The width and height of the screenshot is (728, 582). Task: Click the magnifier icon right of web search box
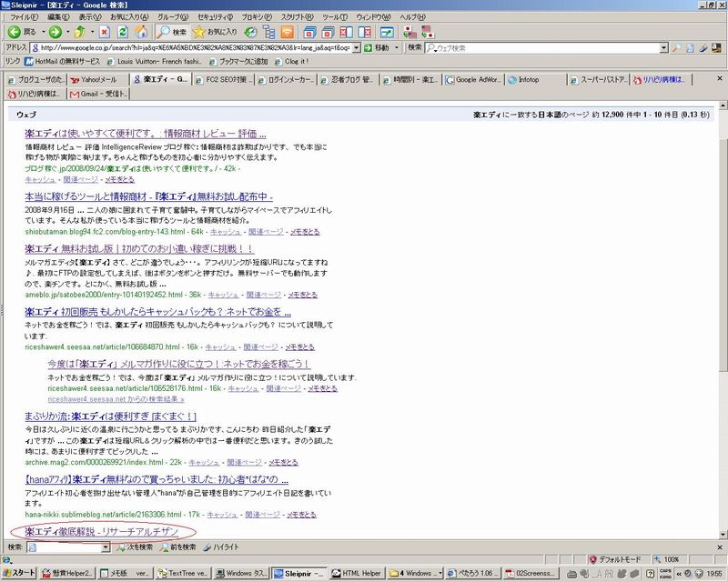click(x=677, y=48)
